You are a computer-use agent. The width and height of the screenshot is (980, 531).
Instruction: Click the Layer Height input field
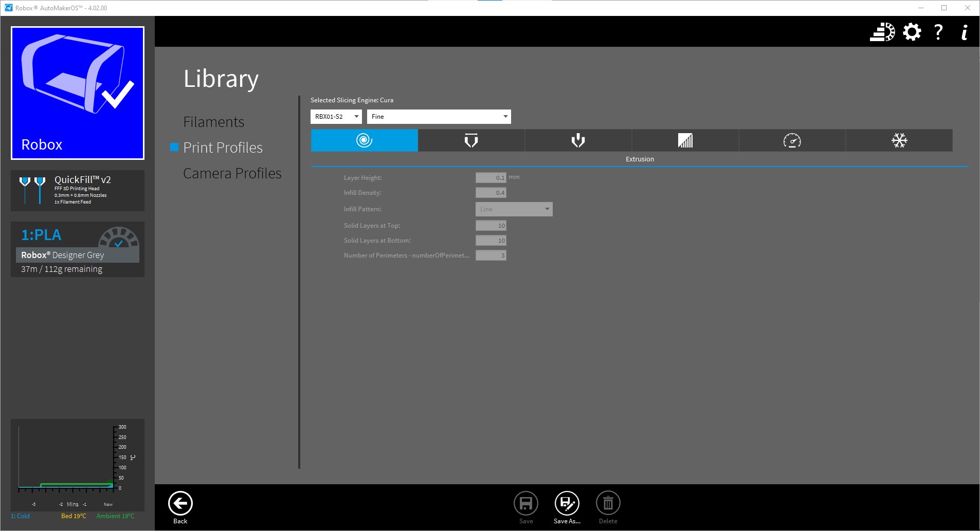(491, 178)
